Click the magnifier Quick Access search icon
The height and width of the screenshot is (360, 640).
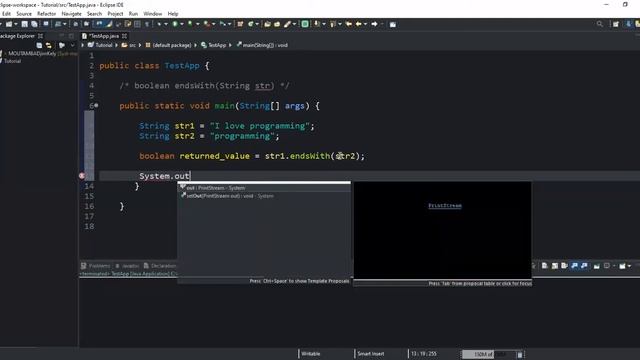tap(600, 24)
